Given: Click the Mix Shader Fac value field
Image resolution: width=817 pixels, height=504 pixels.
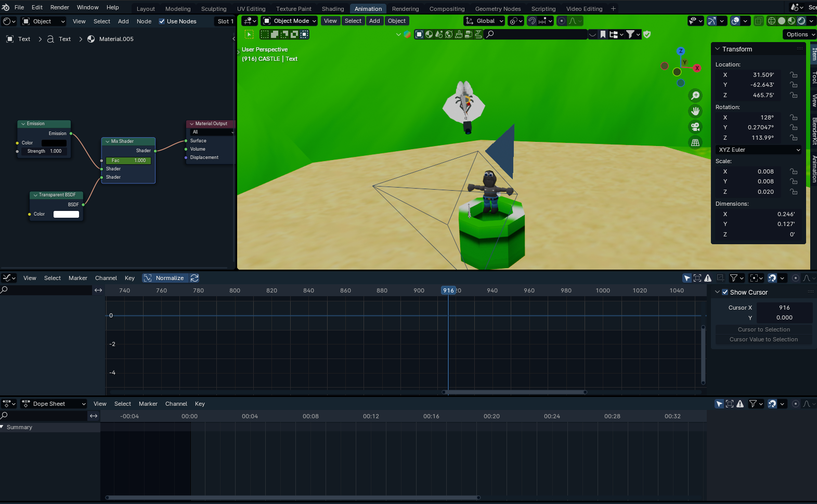Looking at the screenshot, I should pyautogui.click(x=128, y=161).
